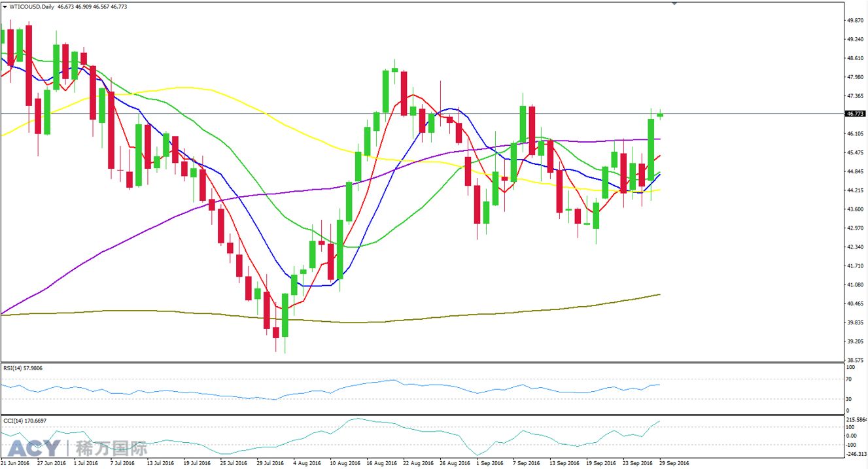Screen dimensions: 868x469
Task: Select the chart shift triangle marker at top
Action: (x=674, y=4)
